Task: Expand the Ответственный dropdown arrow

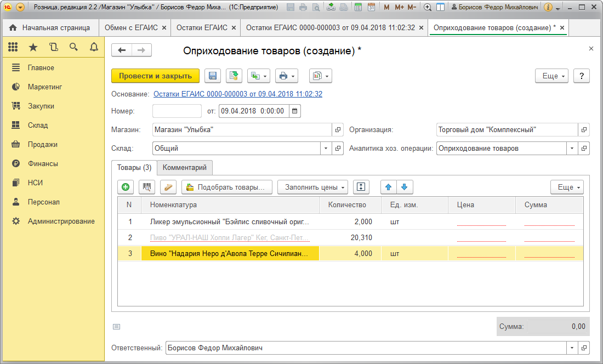Action: [572, 348]
